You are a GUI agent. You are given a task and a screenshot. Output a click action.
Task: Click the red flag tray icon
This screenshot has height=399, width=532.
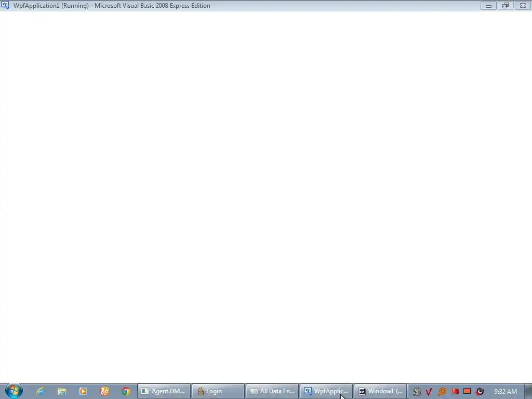pos(455,391)
